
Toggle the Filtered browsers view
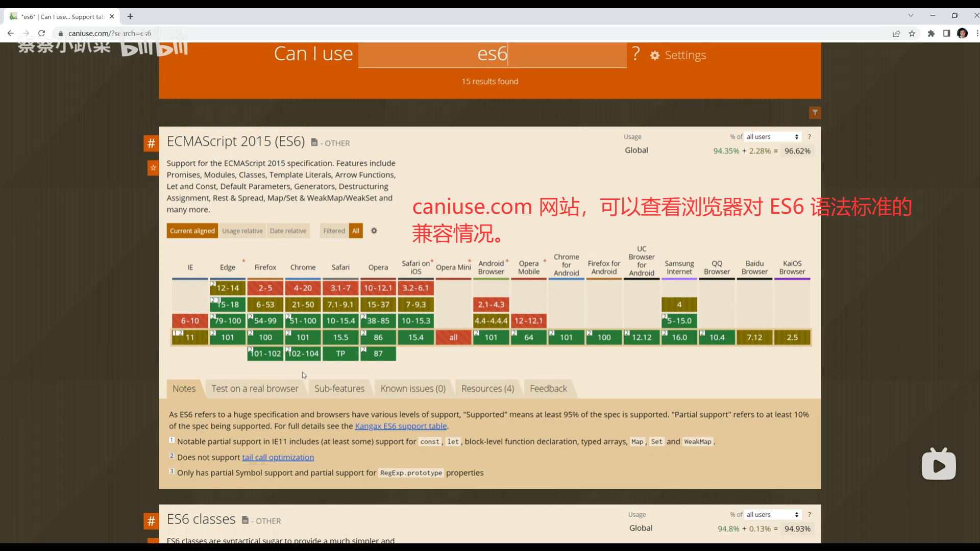click(x=334, y=231)
